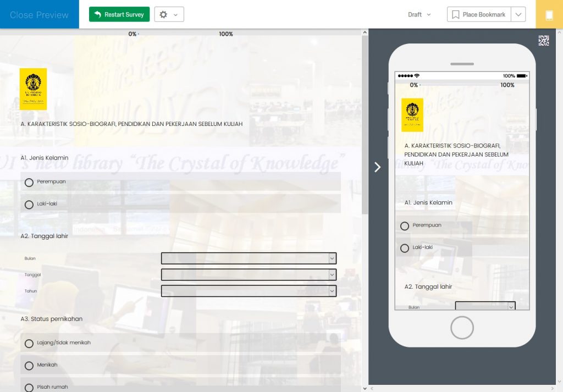The height and width of the screenshot is (392, 563).
Task: Open the Draft status dropdown
Action: (x=419, y=15)
